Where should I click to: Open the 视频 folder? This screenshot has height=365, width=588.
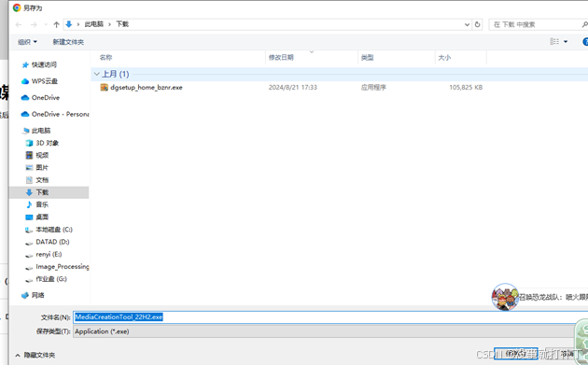[42, 155]
